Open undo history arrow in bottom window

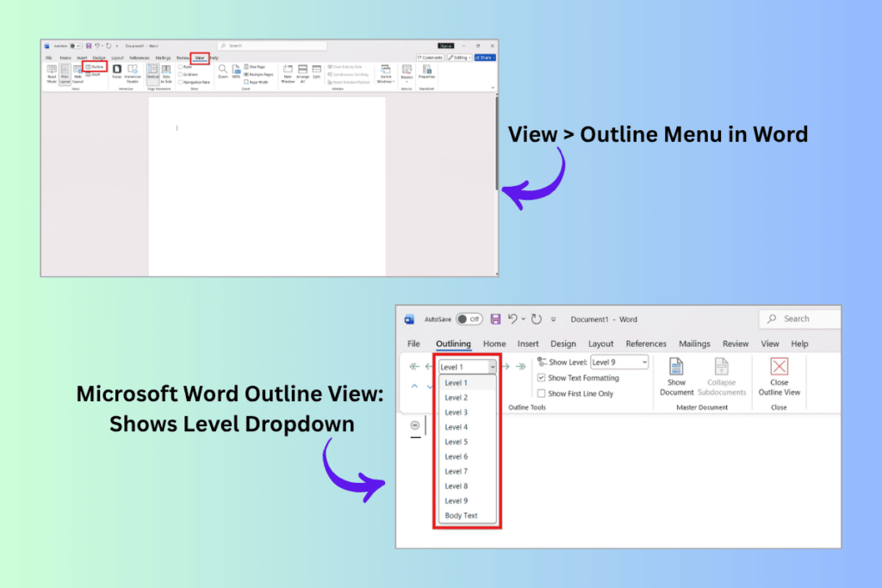tap(523, 319)
